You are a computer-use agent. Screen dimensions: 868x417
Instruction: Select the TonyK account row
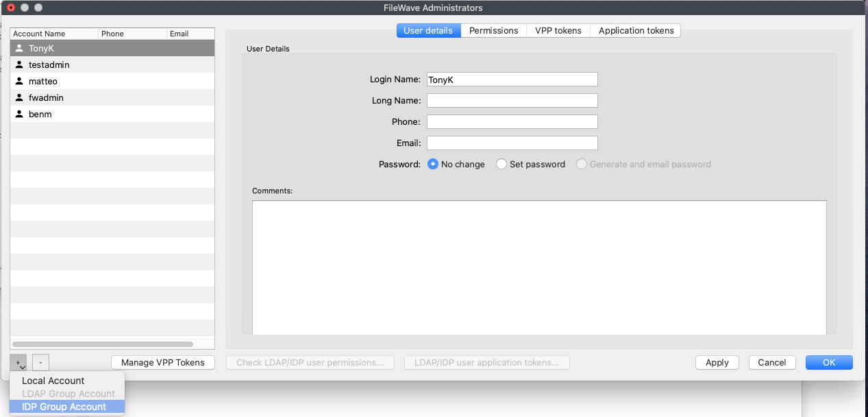coord(112,49)
